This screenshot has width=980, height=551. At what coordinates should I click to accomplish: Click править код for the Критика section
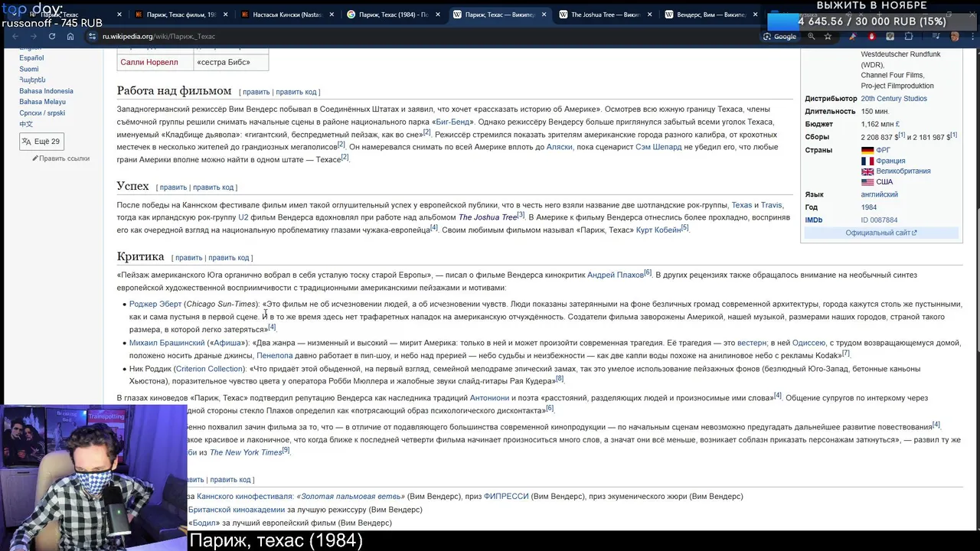(x=228, y=258)
